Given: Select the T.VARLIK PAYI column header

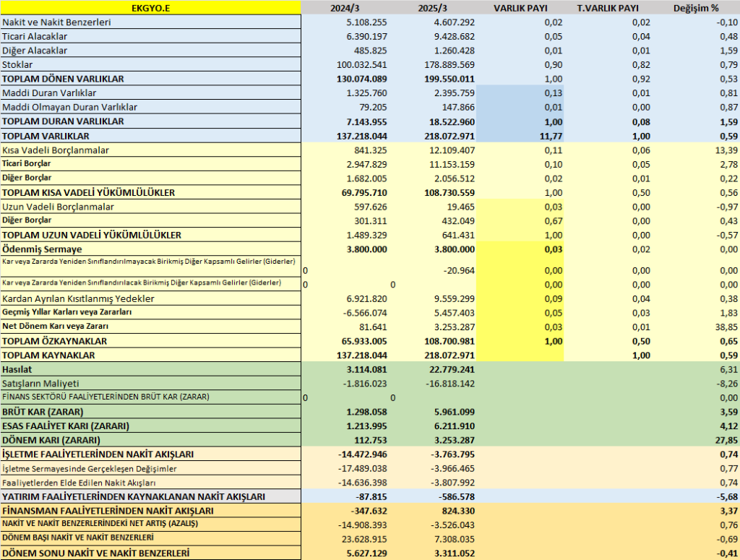Looking at the screenshot, I should [x=608, y=8].
